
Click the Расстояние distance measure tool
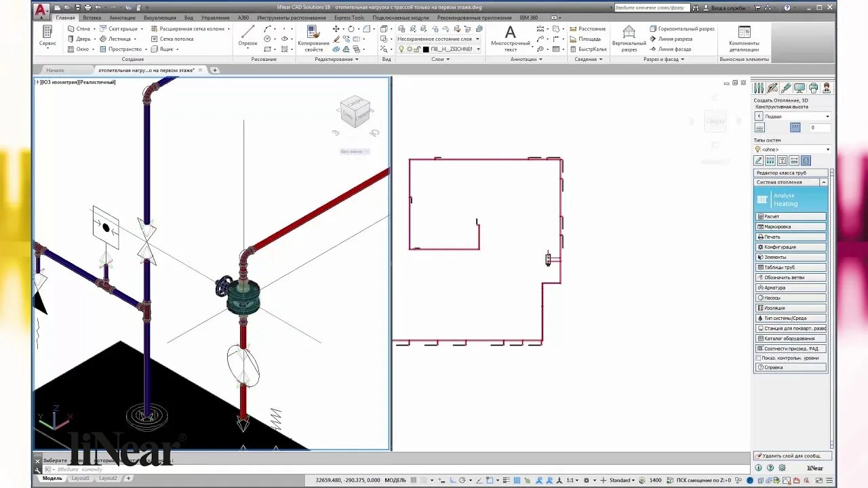588,29
